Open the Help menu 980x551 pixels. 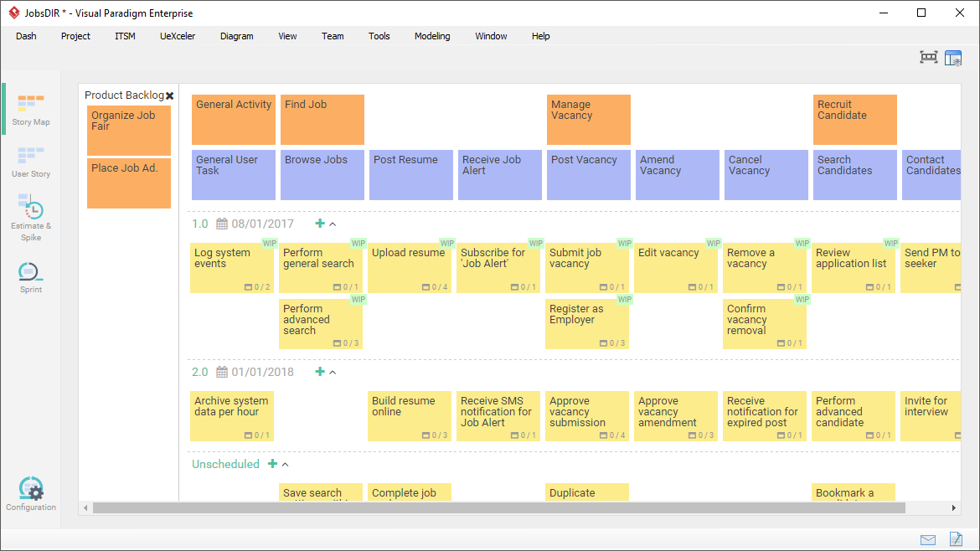[540, 36]
